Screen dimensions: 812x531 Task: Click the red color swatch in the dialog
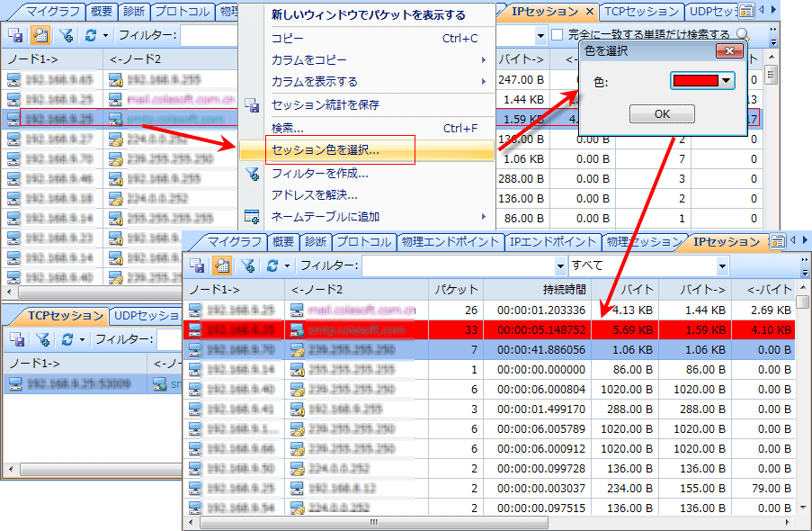(695, 81)
